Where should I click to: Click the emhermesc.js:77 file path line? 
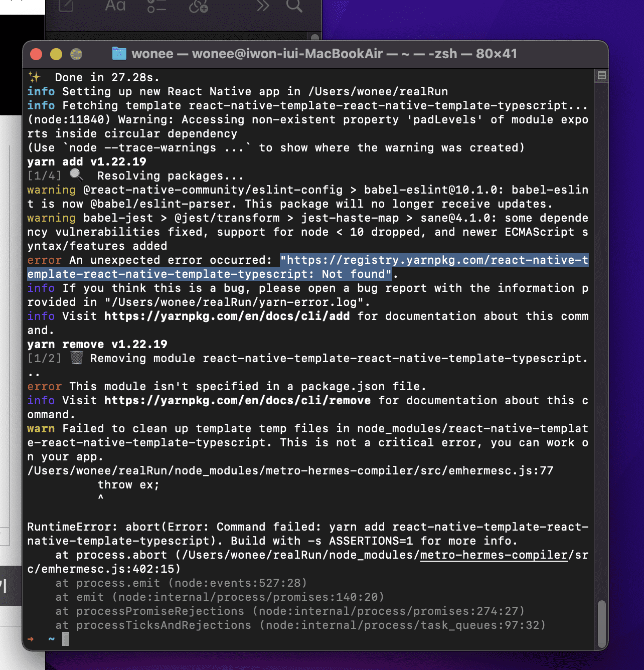tap(290, 471)
